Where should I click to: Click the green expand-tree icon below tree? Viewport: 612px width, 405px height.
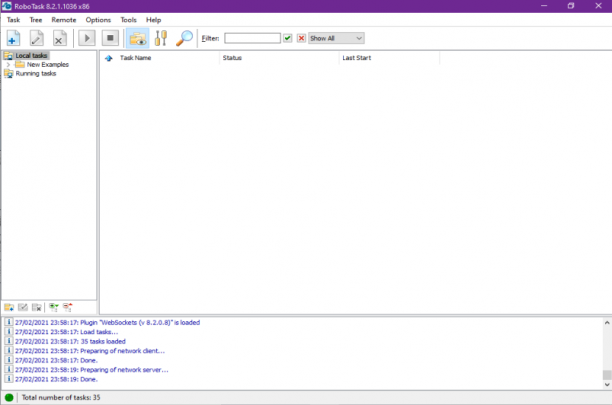point(54,307)
